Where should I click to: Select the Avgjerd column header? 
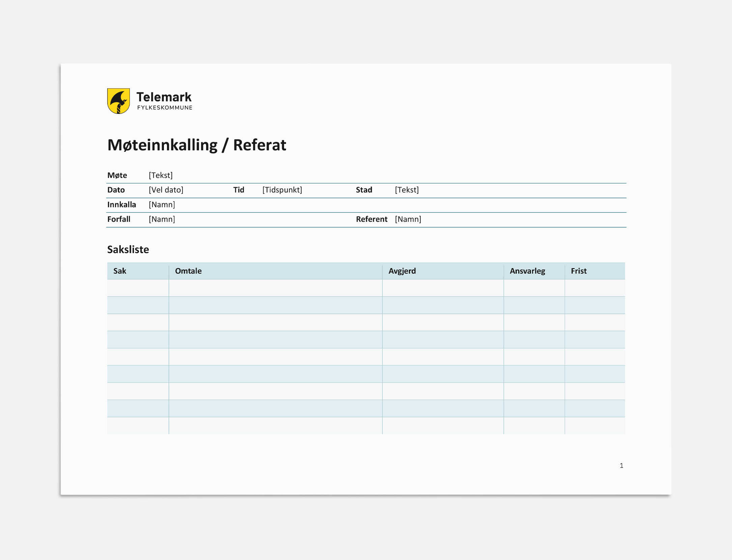(x=402, y=271)
